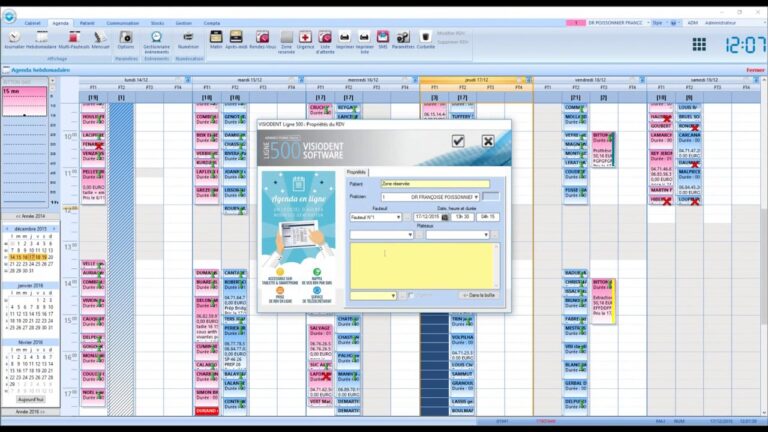Viewport: 768px width, 432px height.
Task: Switch to Multi-Fauteuils view
Action: 74,39
